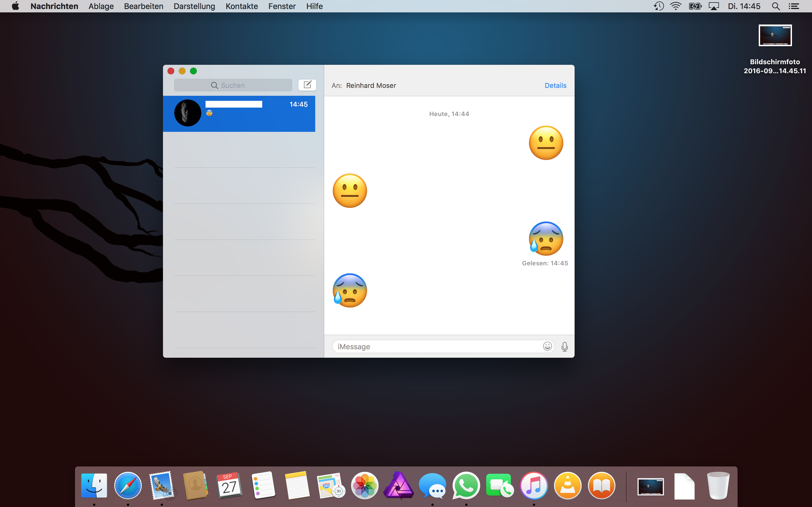
Task: Open the Darstellung menu
Action: pos(194,6)
